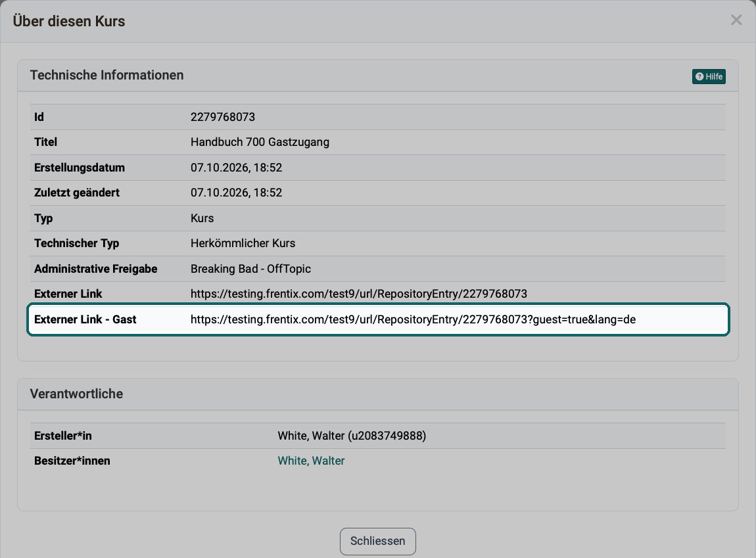The height and width of the screenshot is (558, 756).
Task: Click the course Id value 2279768073
Action: (x=223, y=117)
